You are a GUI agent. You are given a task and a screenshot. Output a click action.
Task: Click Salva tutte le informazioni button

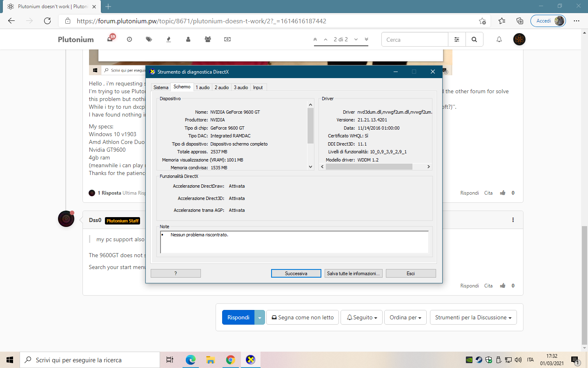tap(353, 274)
